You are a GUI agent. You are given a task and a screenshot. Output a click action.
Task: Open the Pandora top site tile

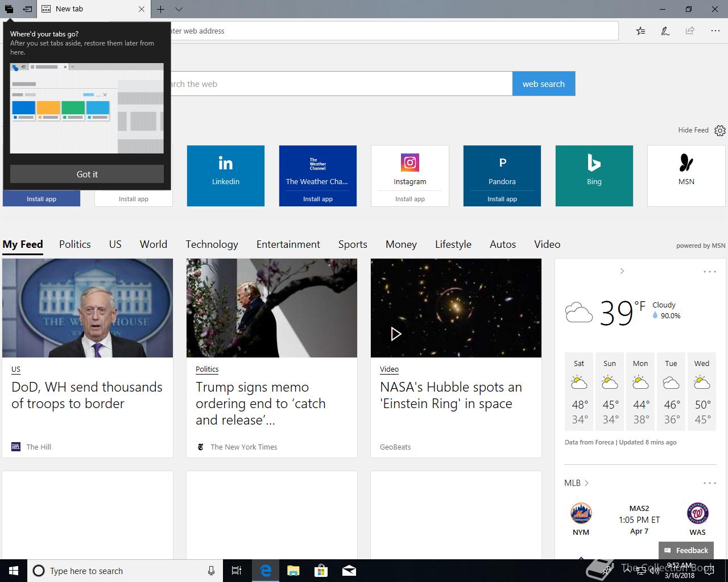click(502, 168)
